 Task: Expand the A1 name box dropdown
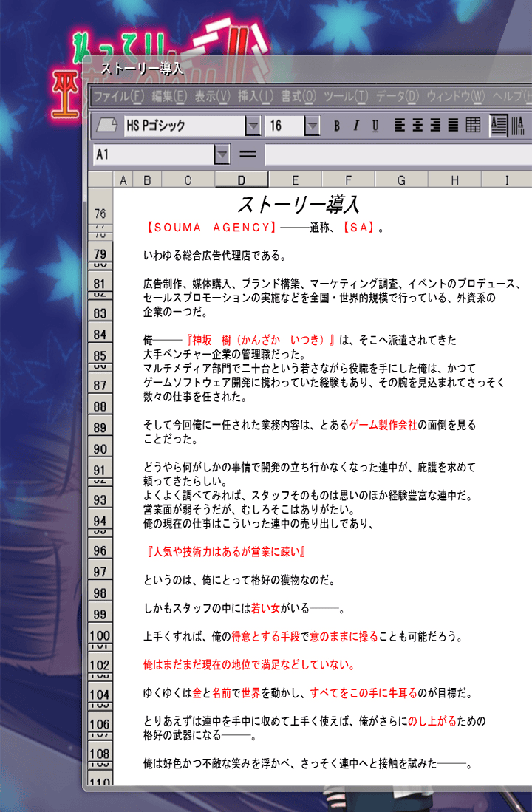click(x=222, y=154)
